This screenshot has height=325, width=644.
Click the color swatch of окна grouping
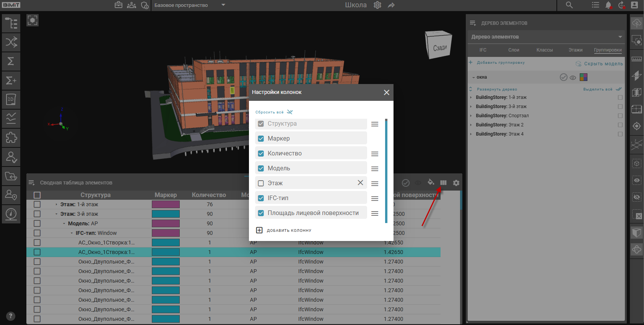(x=583, y=77)
